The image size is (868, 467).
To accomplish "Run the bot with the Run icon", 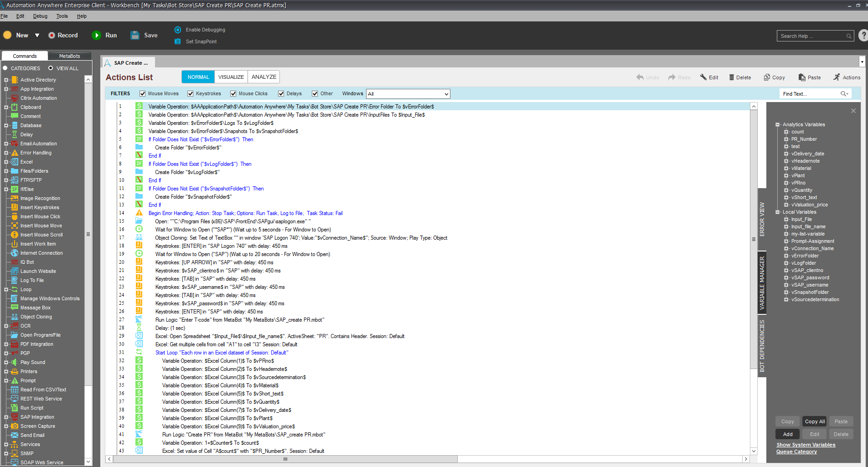I will [96, 35].
